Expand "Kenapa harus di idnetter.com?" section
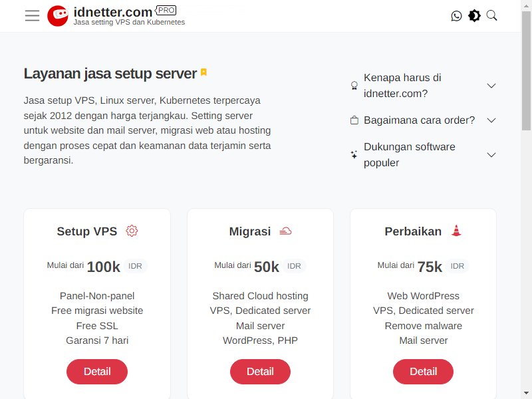Viewport: 532px width, 399px height. pos(424,86)
